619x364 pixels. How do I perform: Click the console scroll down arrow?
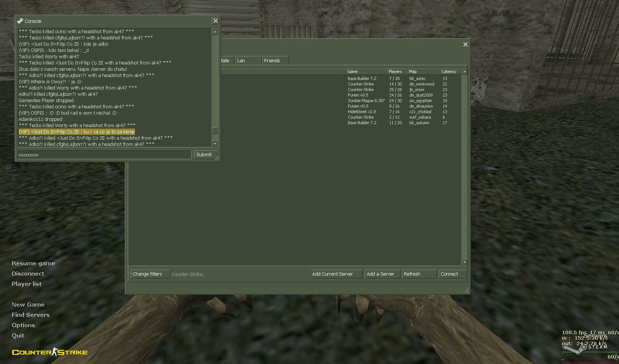(215, 144)
